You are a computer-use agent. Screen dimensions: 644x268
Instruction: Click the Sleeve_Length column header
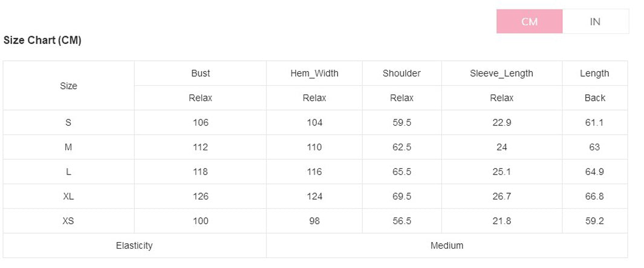click(501, 74)
